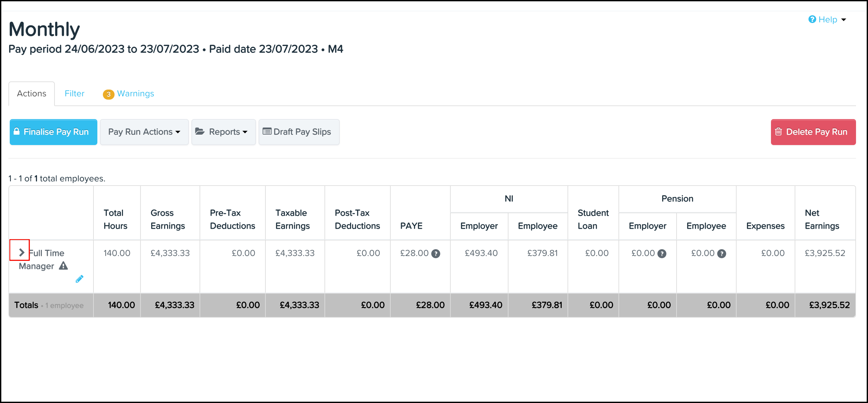
Task: Click the payslip icon on Draft Pay Slips
Action: click(x=267, y=132)
